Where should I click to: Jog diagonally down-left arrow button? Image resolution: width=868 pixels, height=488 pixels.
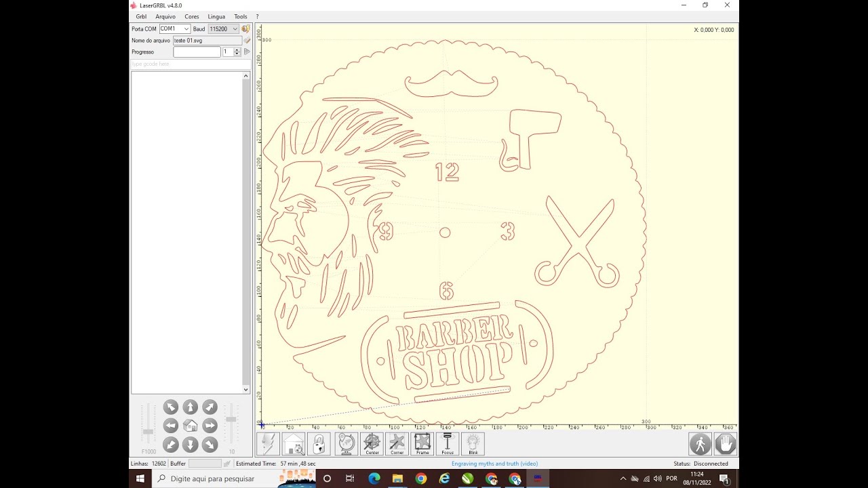point(171,445)
